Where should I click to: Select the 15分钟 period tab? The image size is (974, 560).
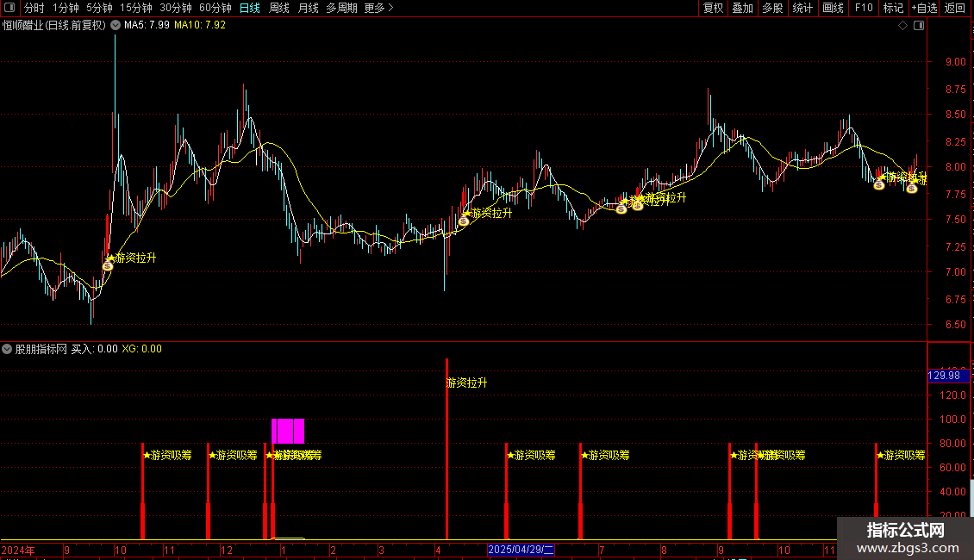[x=136, y=8]
